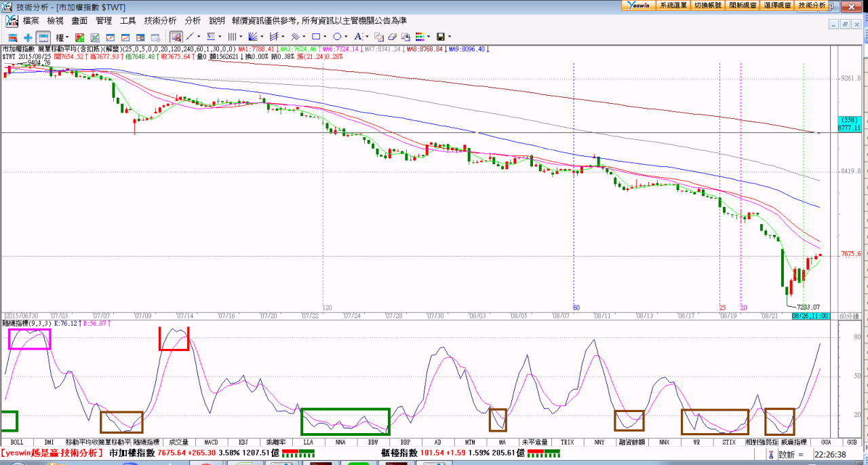Viewport: 868px width, 465px height.
Task: Open the 權 dropdown in toolbar
Action: coord(62,37)
